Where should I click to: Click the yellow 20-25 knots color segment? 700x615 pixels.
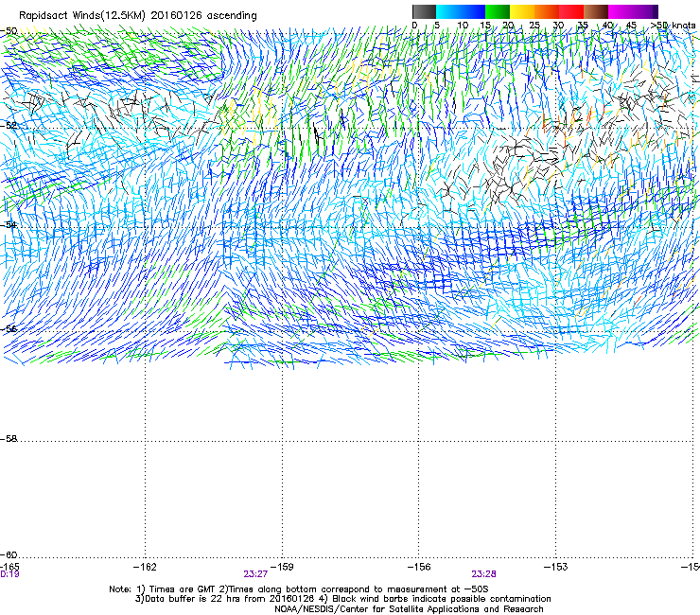[x=522, y=11]
